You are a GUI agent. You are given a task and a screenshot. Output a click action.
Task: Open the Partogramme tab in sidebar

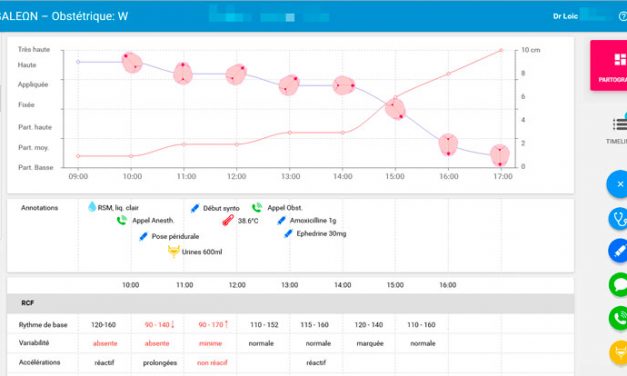point(609,66)
